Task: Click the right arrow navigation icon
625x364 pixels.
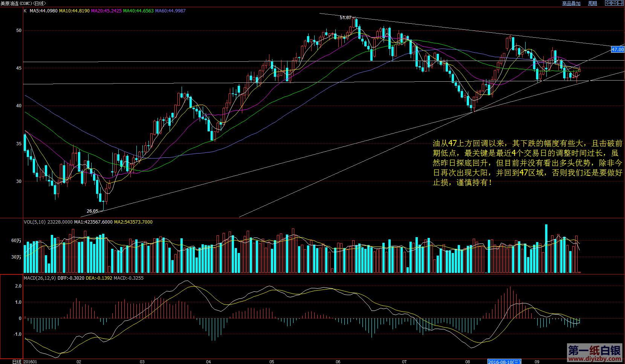Action: [614, 3]
